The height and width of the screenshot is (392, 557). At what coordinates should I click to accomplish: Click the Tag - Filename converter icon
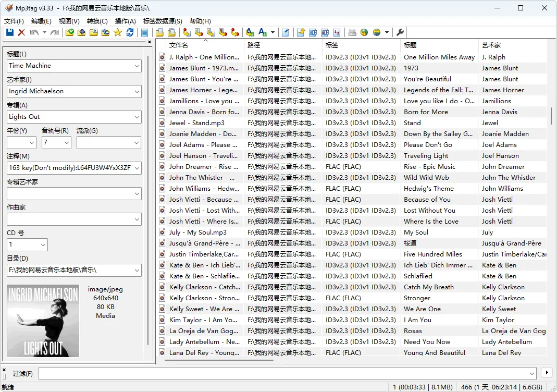pyautogui.click(x=187, y=33)
